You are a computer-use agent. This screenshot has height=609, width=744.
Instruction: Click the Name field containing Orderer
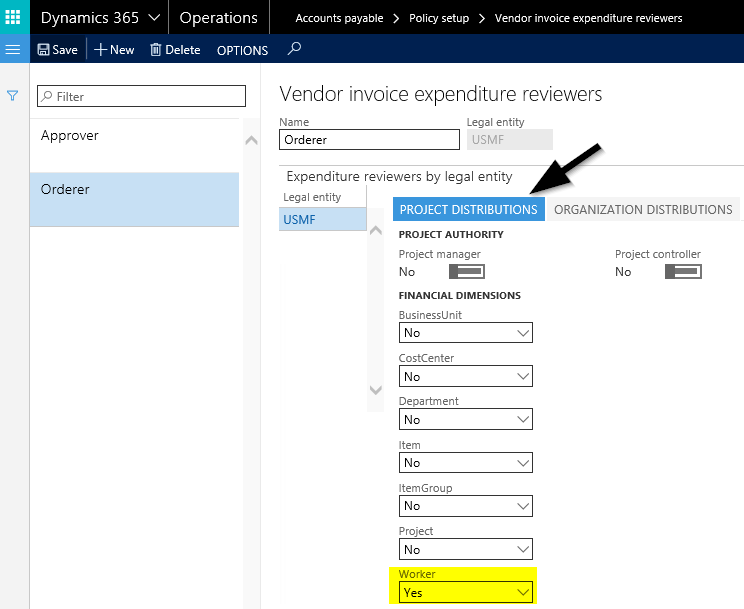(369, 140)
